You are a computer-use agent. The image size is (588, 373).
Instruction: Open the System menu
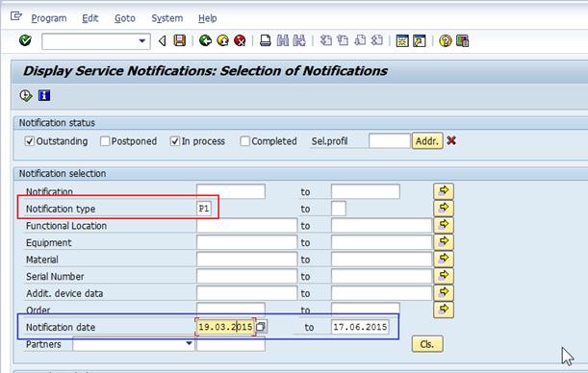[167, 18]
